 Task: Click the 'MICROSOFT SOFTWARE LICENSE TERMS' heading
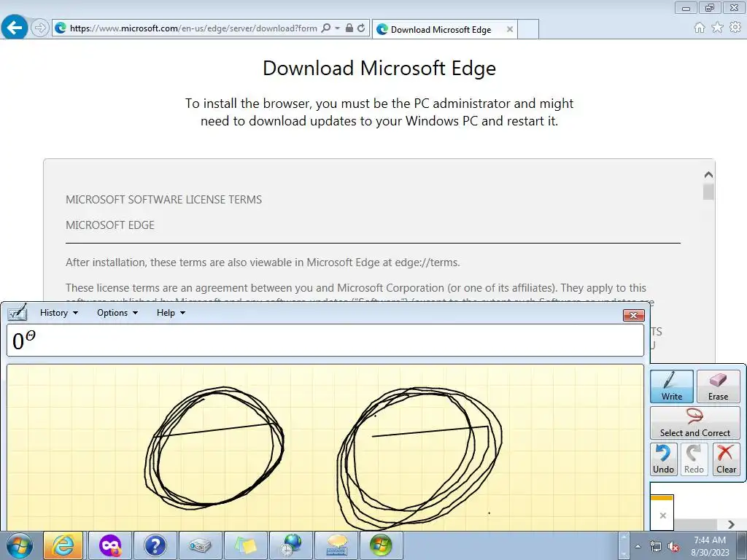(164, 200)
